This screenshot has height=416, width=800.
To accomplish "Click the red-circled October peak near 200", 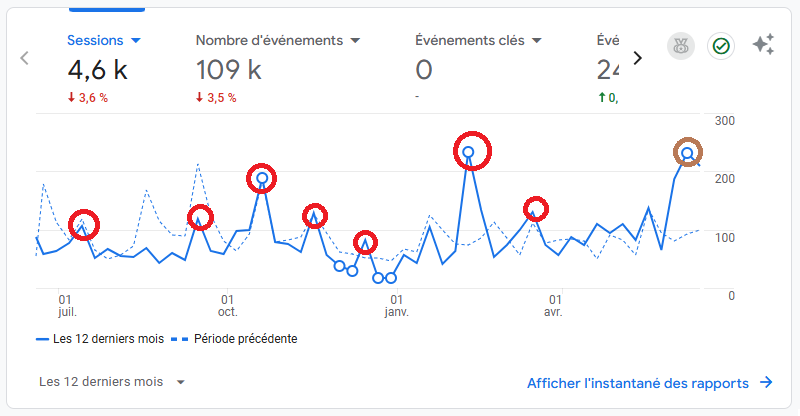I will point(261,178).
